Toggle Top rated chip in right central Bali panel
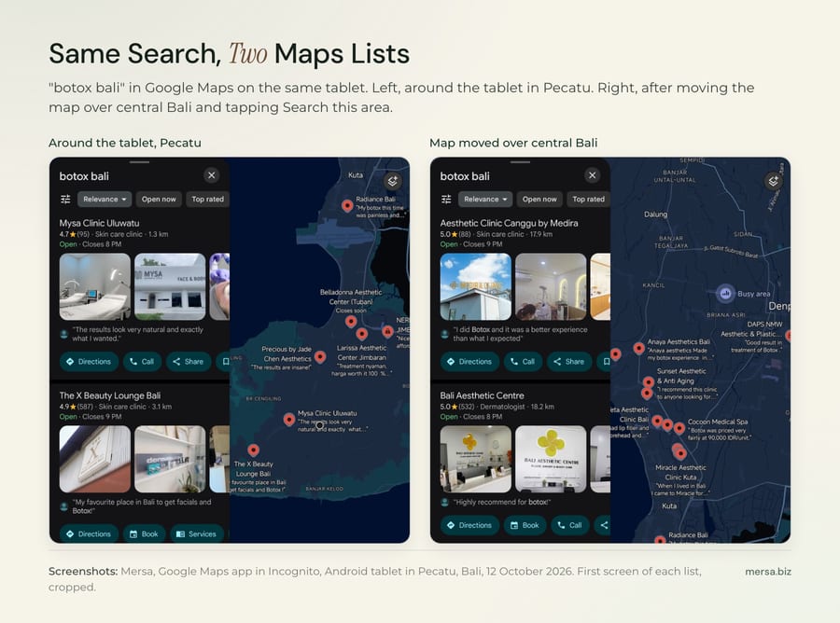The image size is (840, 623). point(588,199)
